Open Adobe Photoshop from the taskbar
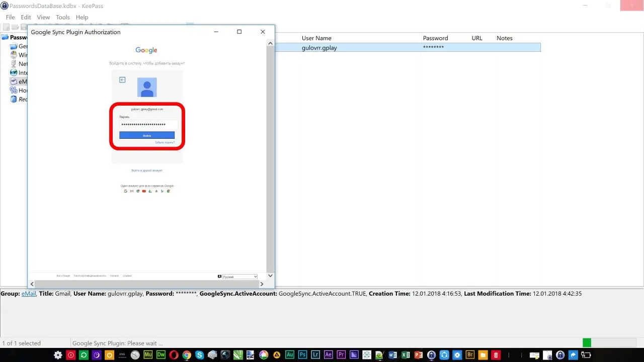This screenshot has width=644, height=362. 302,355
